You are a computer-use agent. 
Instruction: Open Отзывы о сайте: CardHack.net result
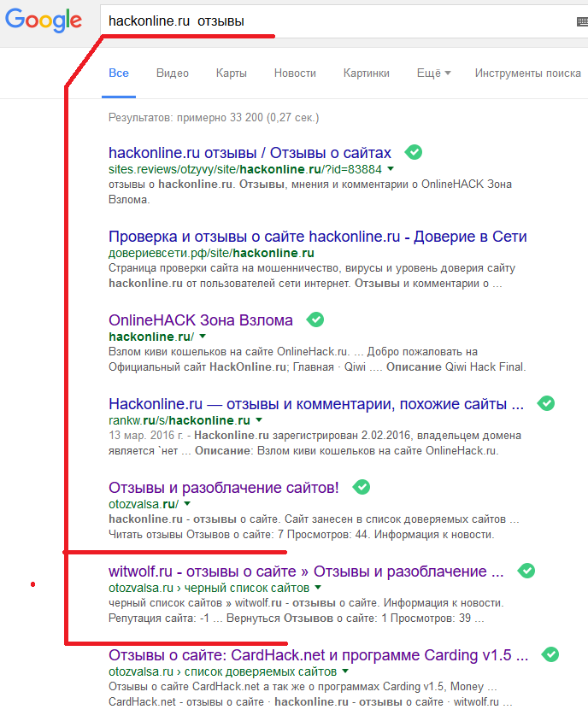tap(319, 655)
